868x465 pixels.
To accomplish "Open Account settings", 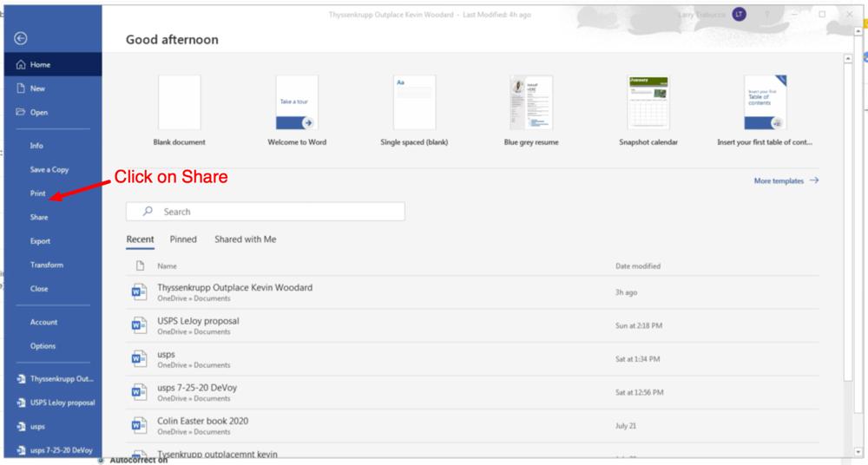I will (43, 322).
